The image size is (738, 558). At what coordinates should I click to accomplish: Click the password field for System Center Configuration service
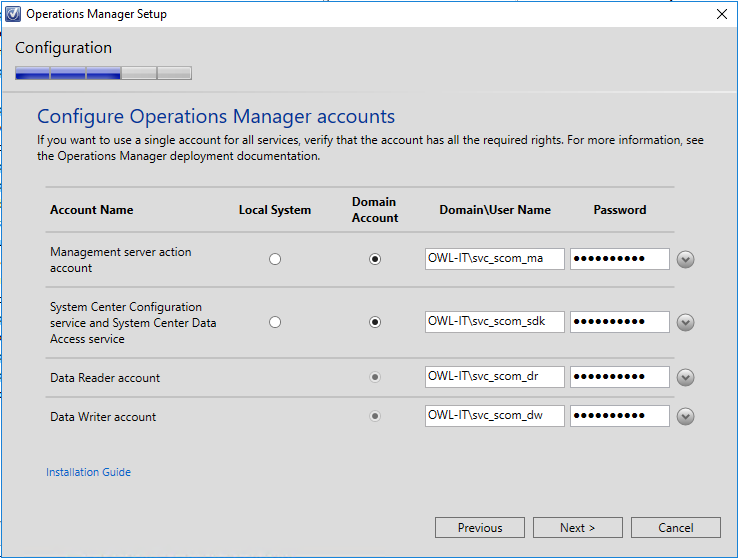620,322
